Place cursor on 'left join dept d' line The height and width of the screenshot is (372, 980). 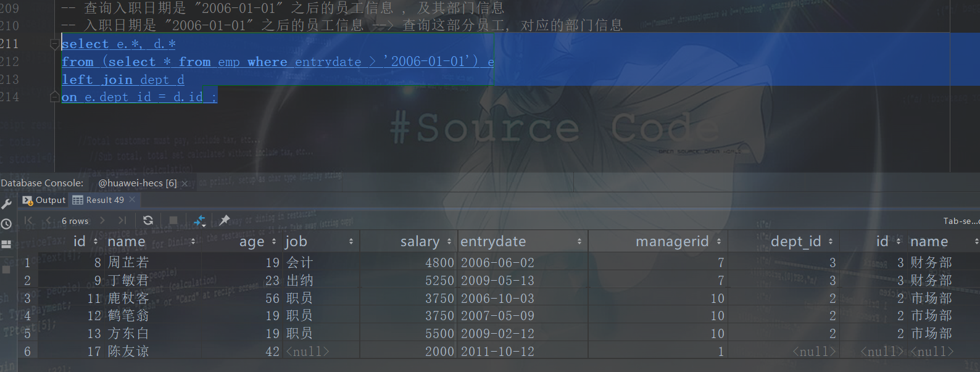pos(123,80)
